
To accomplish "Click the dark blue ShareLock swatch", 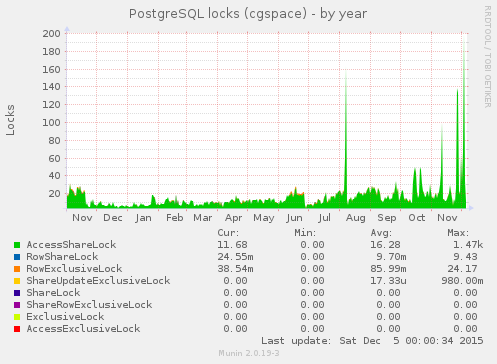I will click(x=17, y=293).
